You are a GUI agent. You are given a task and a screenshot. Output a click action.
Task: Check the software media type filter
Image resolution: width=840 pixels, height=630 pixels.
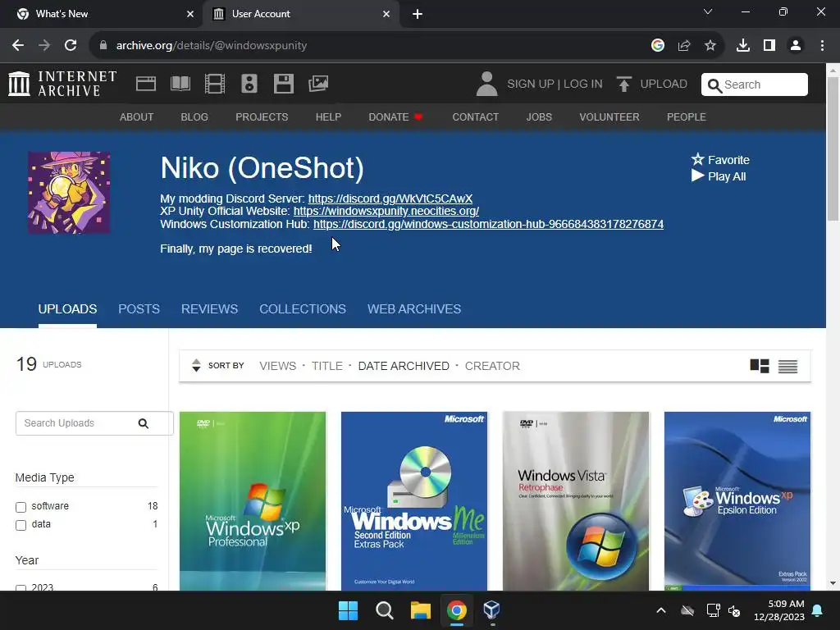point(21,507)
